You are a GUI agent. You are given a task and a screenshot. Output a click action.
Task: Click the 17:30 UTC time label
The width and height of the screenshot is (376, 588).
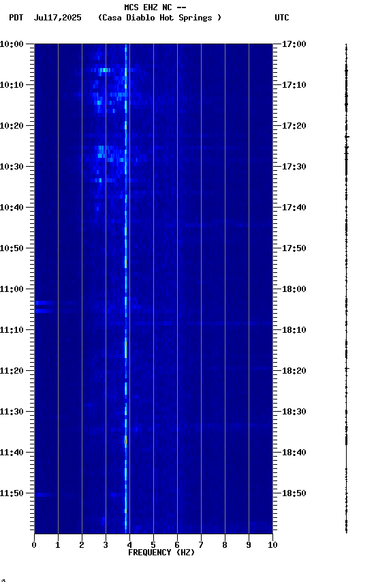[294, 167]
